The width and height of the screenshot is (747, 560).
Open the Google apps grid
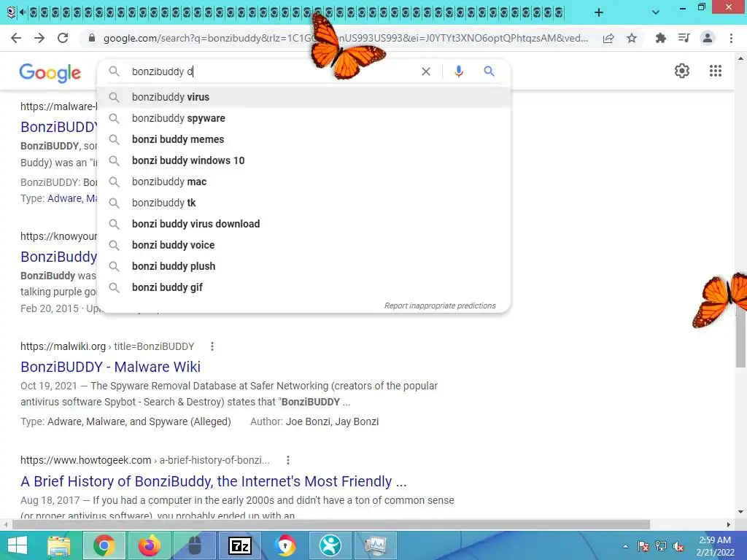715,71
